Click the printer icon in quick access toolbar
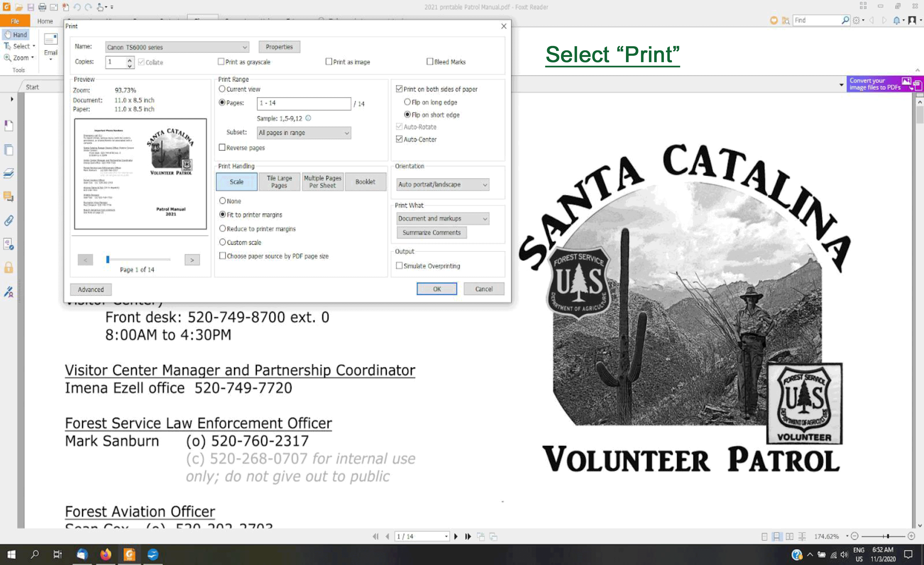The image size is (924, 565). point(42,7)
